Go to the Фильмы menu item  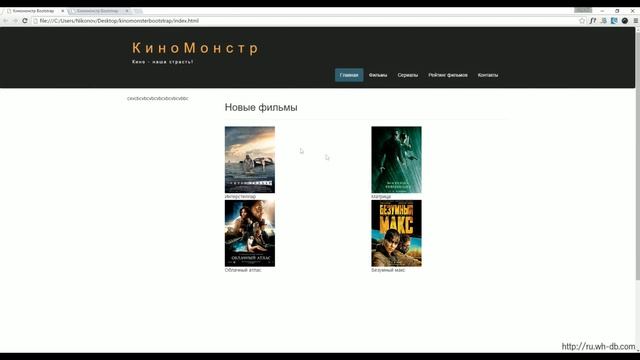378,75
